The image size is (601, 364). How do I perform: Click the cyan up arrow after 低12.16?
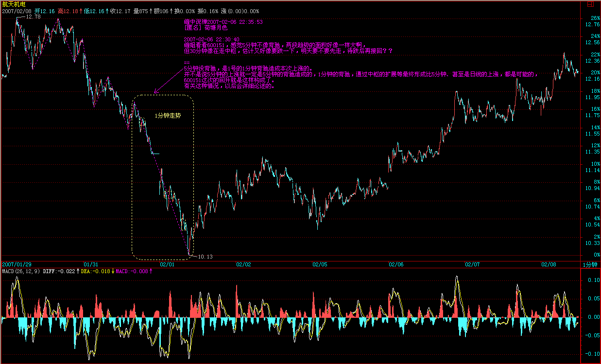(x=107, y=11)
